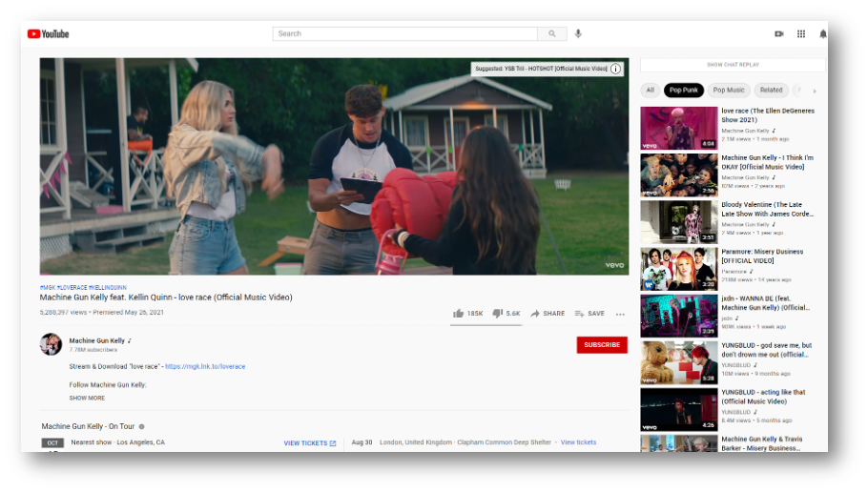
Task: Select the Pop Punk filter chip
Action: tap(684, 91)
